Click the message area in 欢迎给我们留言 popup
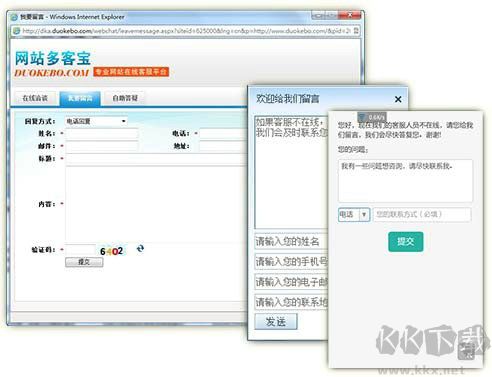This screenshot has height=377, width=492. (x=291, y=172)
